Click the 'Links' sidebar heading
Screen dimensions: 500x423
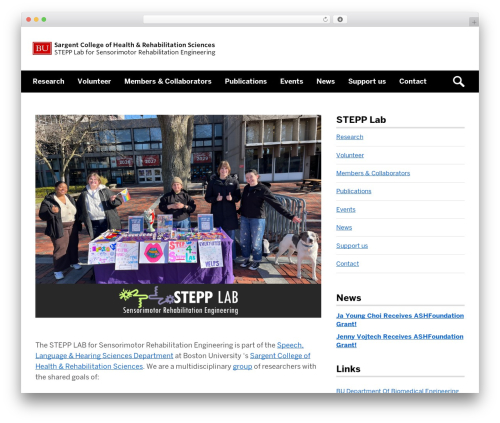click(x=348, y=369)
